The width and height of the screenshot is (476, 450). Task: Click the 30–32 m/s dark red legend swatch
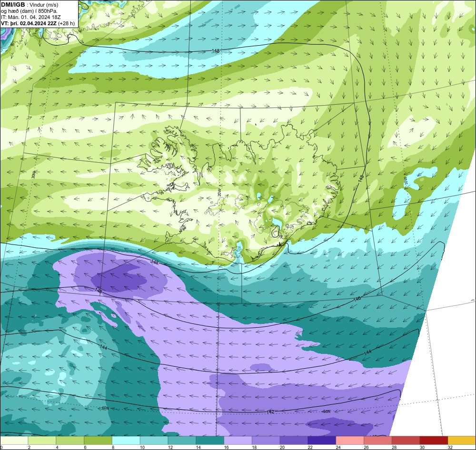(434, 440)
